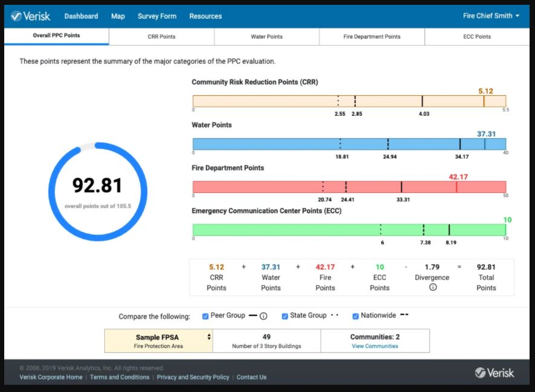This screenshot has width=535, height=392.
Task: Switch to the Fire Department Points tab
Action: click(x=371, y=37)
